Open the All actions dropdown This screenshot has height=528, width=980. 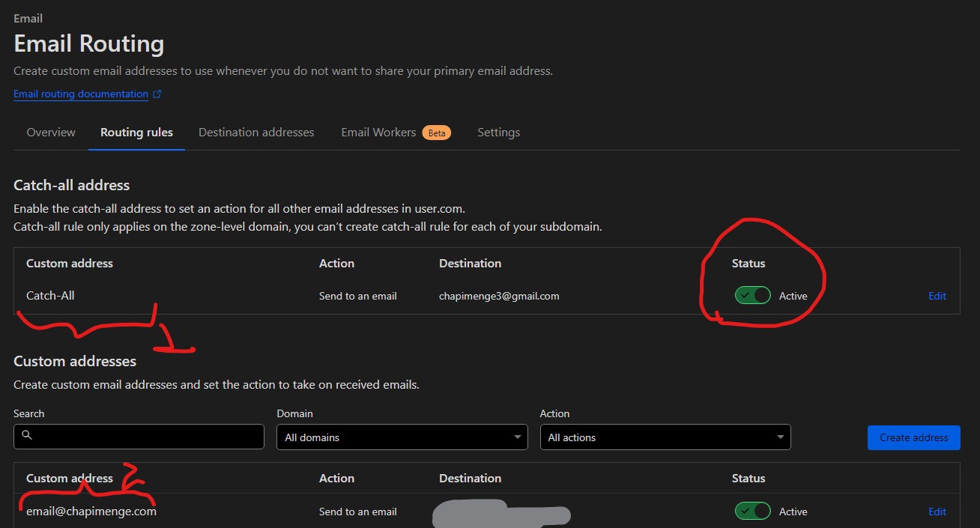click(665, 437)
